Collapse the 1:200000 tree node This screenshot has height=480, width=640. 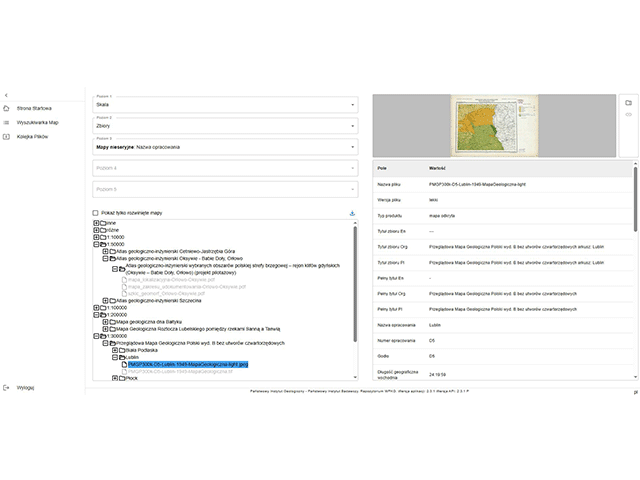(96, 315)
